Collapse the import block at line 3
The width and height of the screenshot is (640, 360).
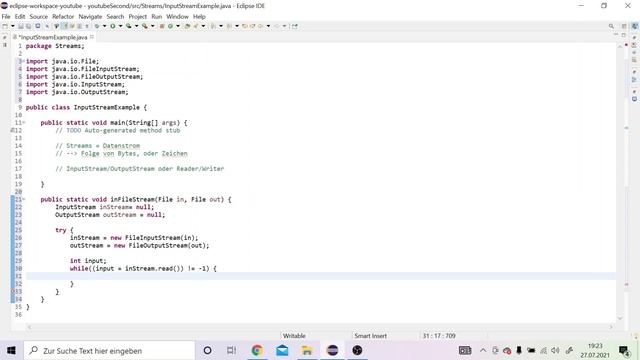coord(23,61)
